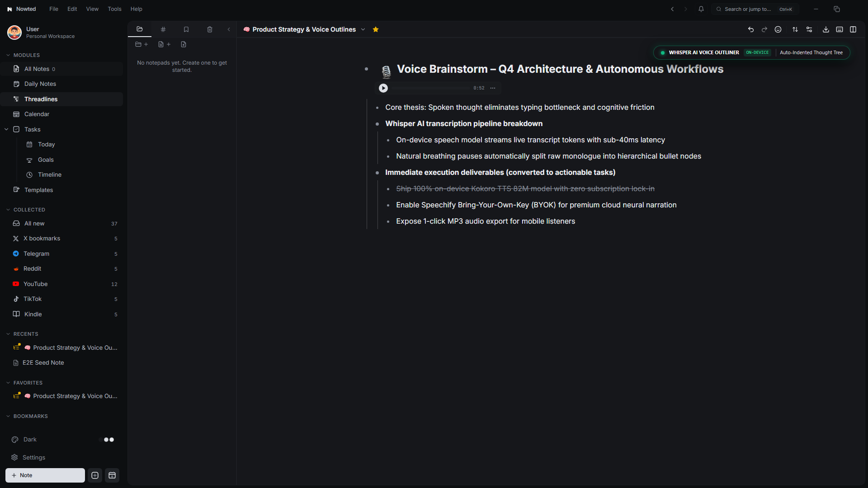
Task: Navigate back with the left arrow
Action: 672,9
